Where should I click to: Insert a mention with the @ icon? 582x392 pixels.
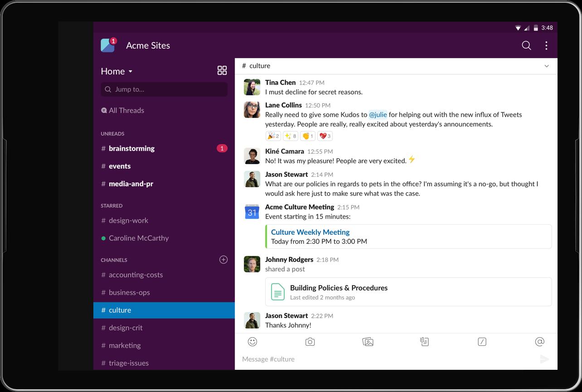(539, 342)
